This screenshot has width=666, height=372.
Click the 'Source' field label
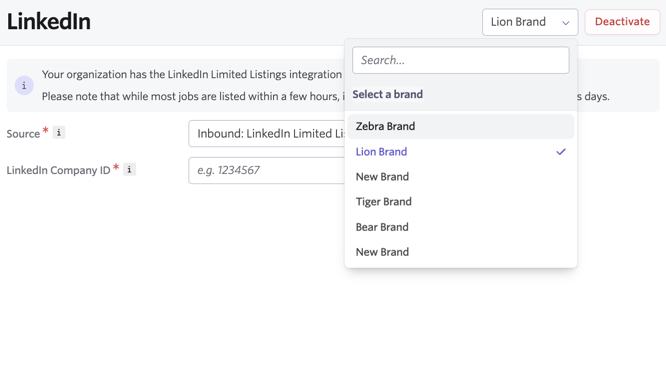click(23, 134)
